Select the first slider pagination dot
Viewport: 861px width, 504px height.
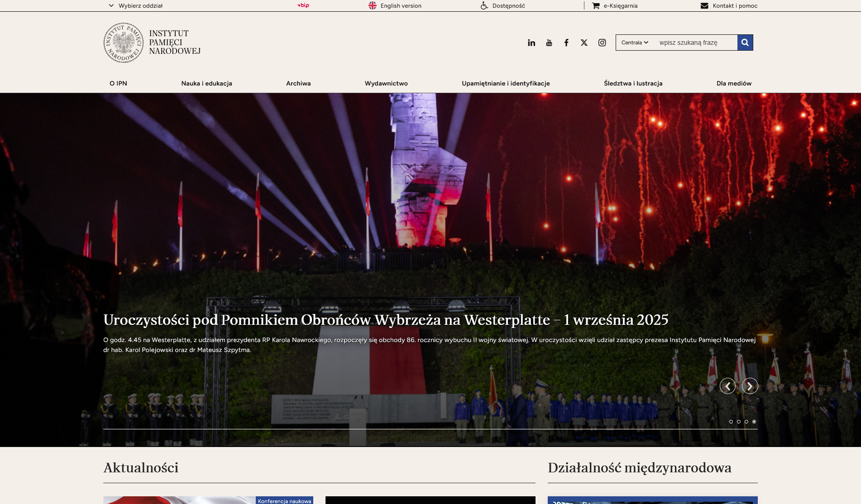pos(731,422)
